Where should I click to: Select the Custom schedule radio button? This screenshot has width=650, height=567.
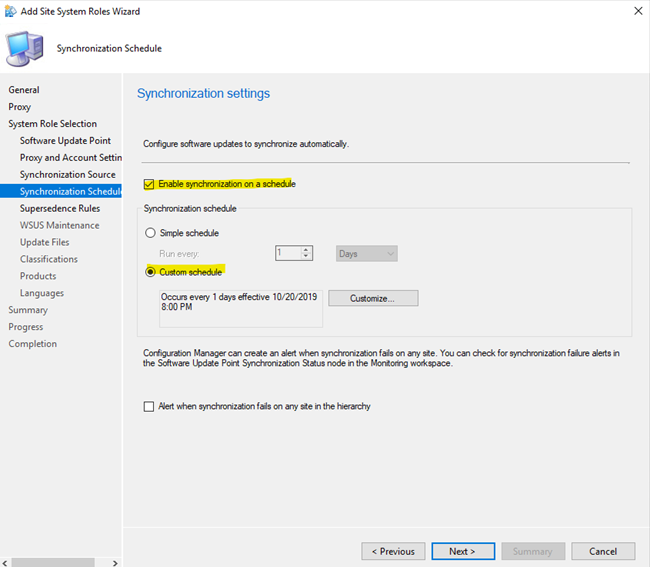coord(150,272)
